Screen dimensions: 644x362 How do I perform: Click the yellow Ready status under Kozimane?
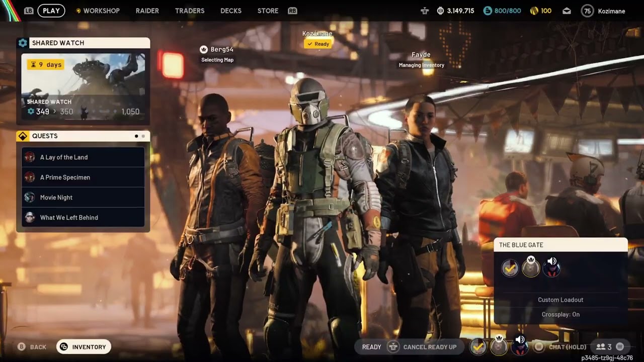pyautogui.click(x=317, y=44)
